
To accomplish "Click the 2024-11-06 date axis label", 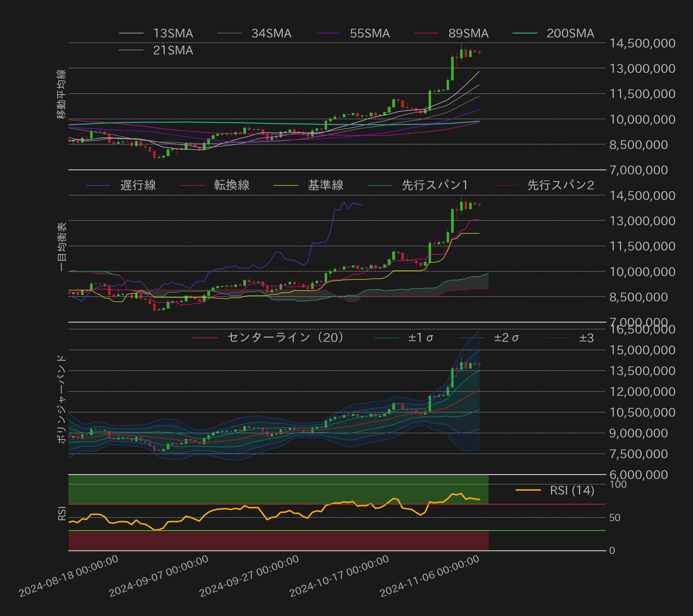I will tap(429, 576).
